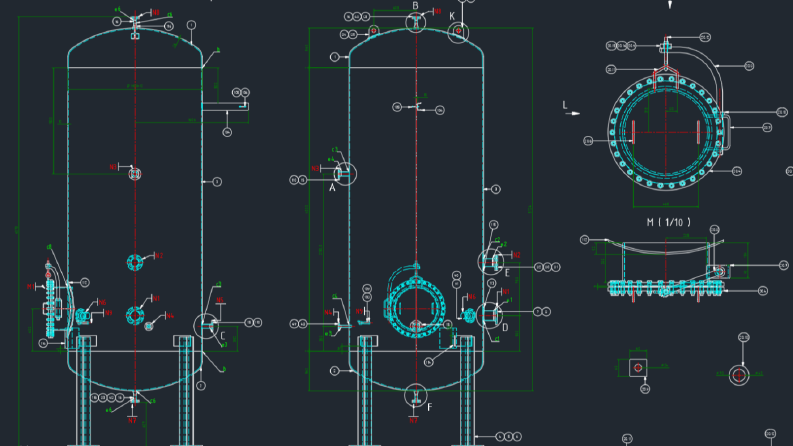793x446 pixels.
Task: Click the red "N9" tag on left vessel
Action: (x=108, y=314)
